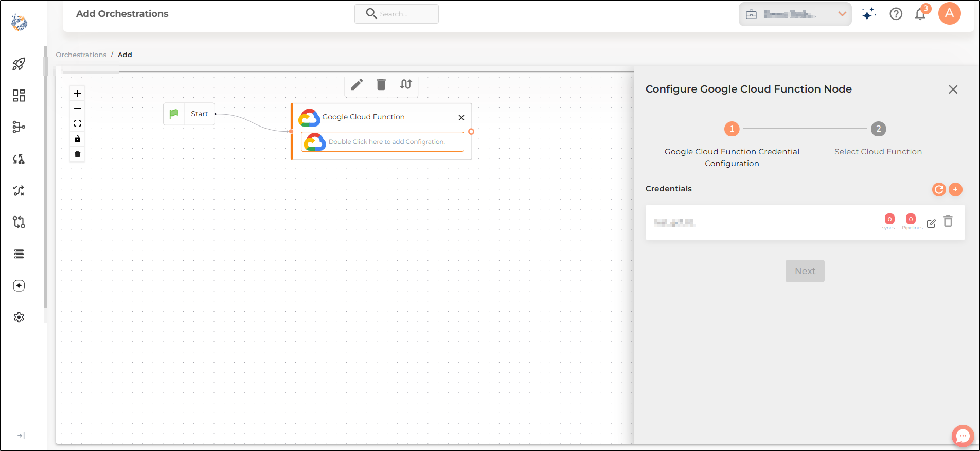Refresh the credentials list
The image size is (980, 451).
(x=939, y=189)
